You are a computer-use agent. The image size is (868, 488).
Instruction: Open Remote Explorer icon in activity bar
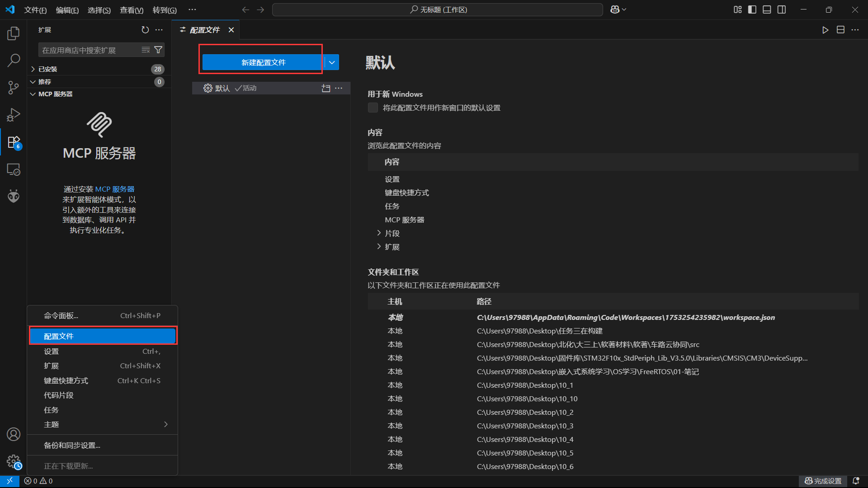click(14, 169)
